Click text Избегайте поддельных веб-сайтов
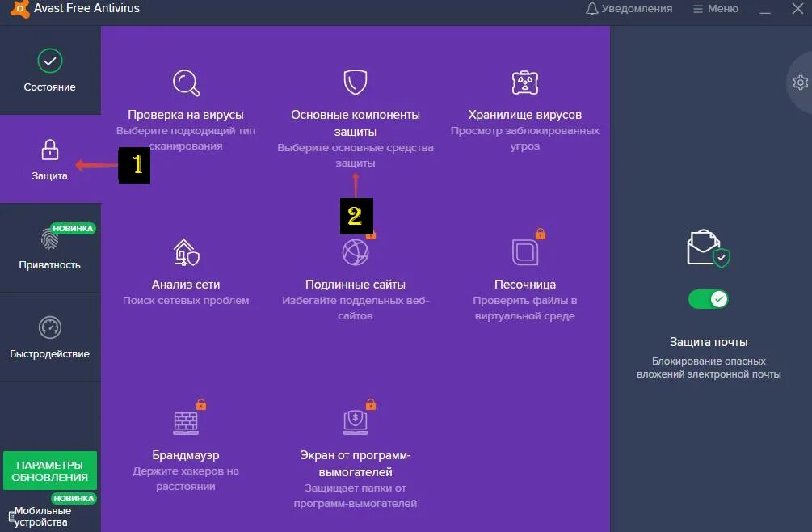 [356, 308]
